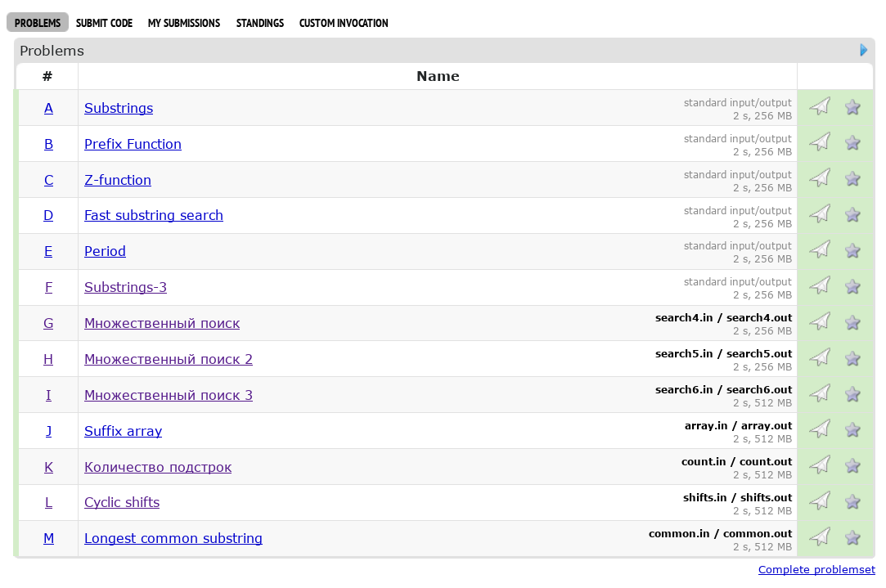
Task: Click submit icon for Substrings-3 row
Action: [x=819, y=285]
